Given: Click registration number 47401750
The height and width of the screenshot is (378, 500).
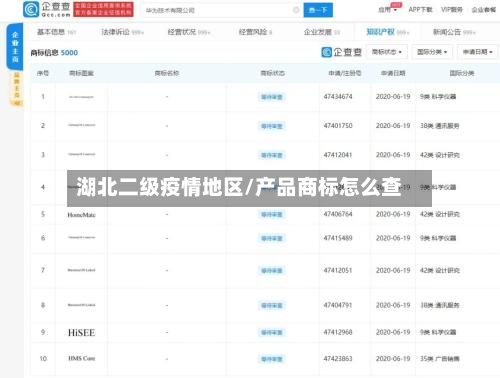Looking at the screenshot, I should pyautogui.click(x=338, y=126).
